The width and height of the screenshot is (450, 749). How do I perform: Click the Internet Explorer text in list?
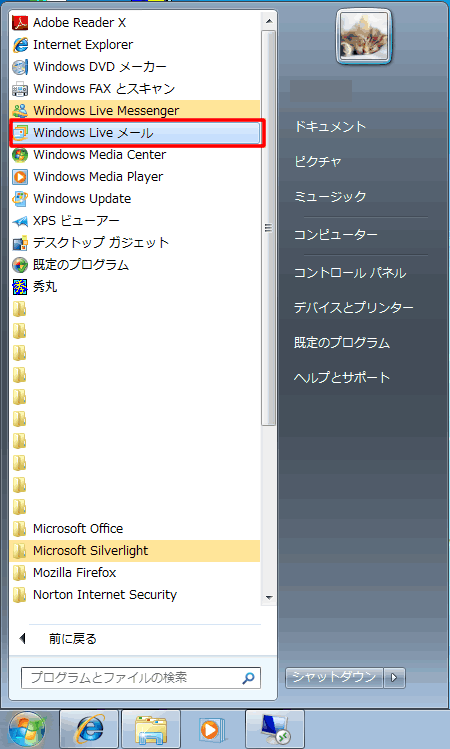point(83,44)
